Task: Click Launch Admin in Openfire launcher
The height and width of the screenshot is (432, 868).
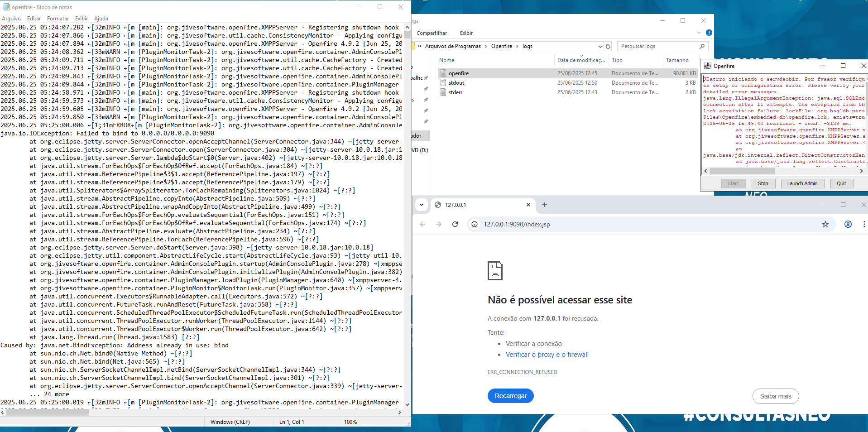Action: click(802, 183)
